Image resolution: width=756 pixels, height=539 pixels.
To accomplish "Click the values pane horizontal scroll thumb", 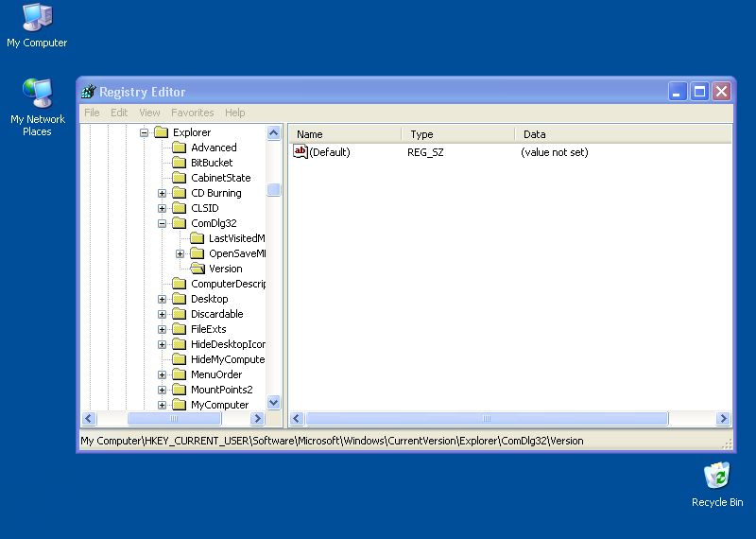I will pos(487,418).
